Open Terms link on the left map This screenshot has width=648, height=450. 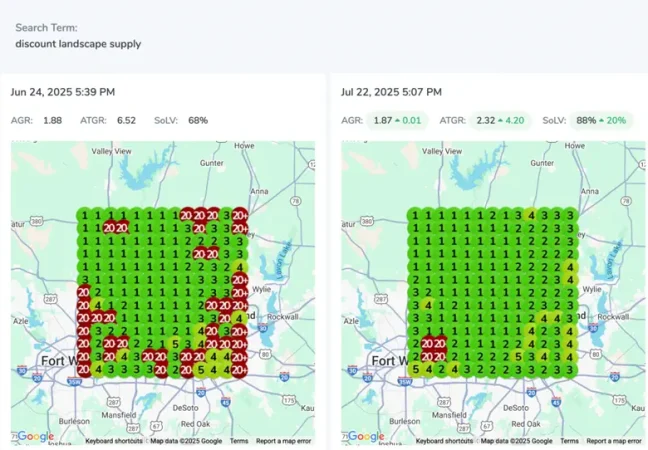239,441
